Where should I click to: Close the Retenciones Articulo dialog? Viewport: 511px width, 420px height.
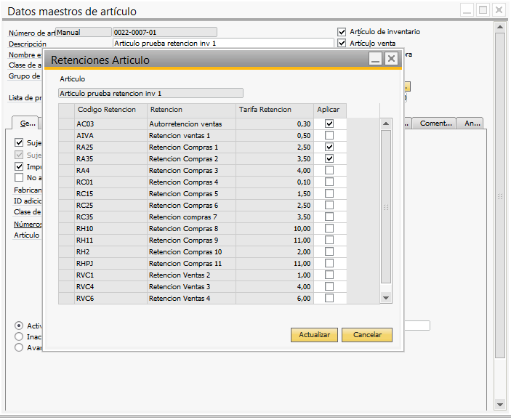point(392,60)
